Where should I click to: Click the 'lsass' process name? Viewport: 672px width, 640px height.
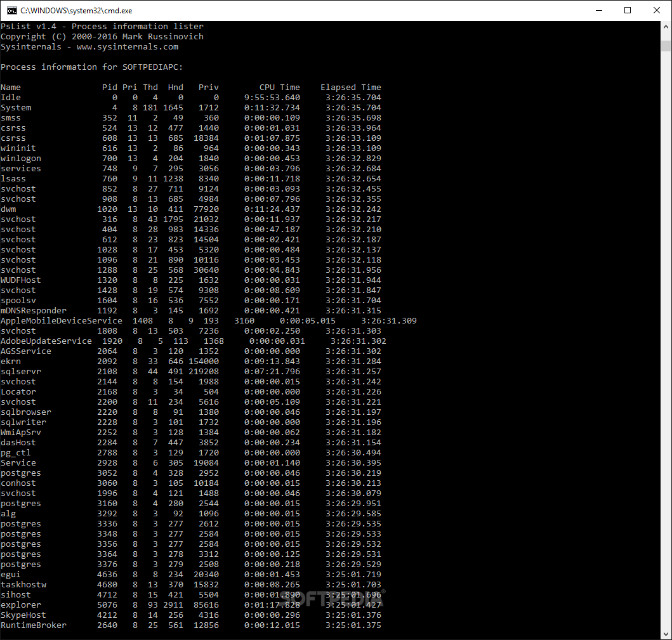pyautogui.click(x=13, y=179)
